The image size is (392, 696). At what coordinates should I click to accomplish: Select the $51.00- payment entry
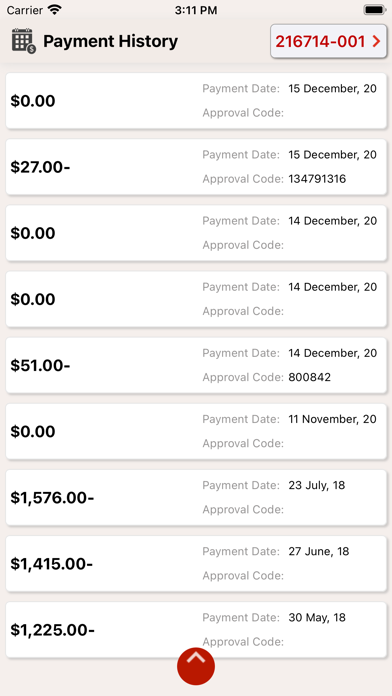coord(196,365)
